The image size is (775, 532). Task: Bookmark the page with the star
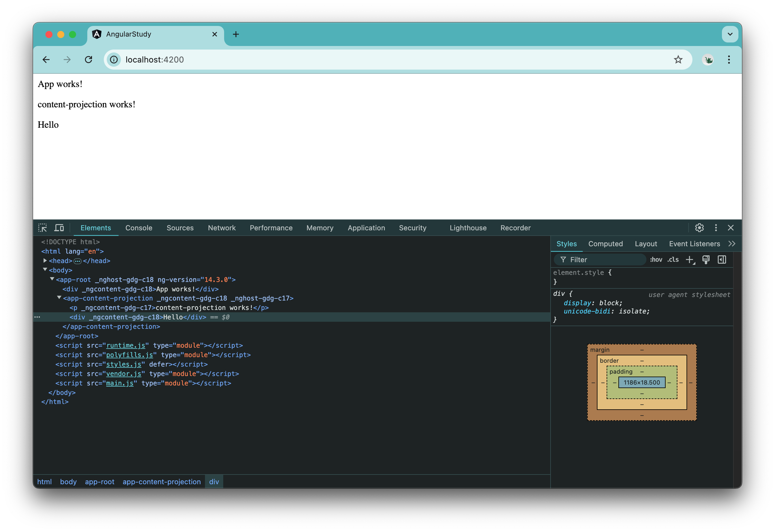678,59
